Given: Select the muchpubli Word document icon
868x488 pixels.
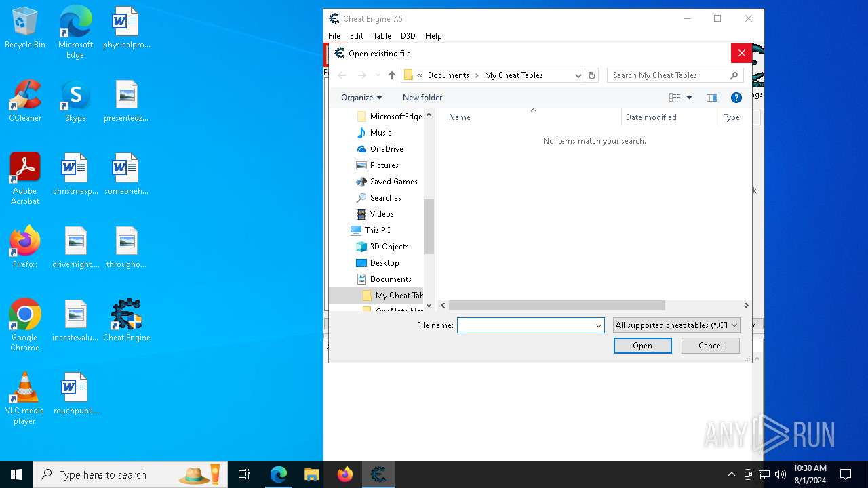Looking at the screenshot, I should [x=75, y=394].
